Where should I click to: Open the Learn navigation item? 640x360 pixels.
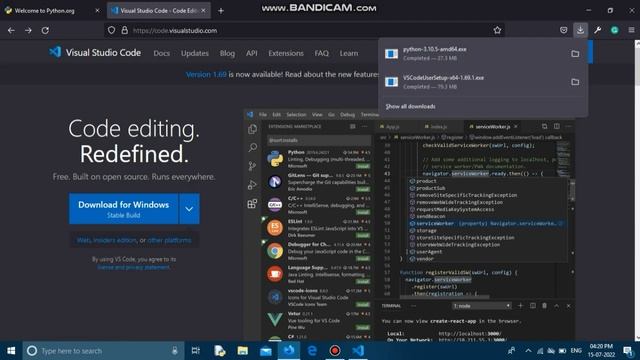349,53
